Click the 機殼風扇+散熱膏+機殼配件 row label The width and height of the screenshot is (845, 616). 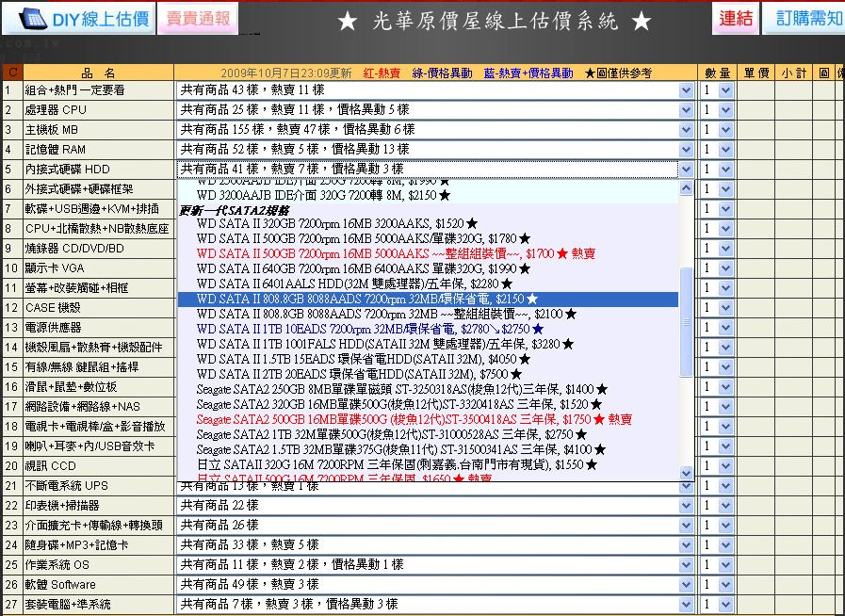pyautogui.click(x=94, y=347)
